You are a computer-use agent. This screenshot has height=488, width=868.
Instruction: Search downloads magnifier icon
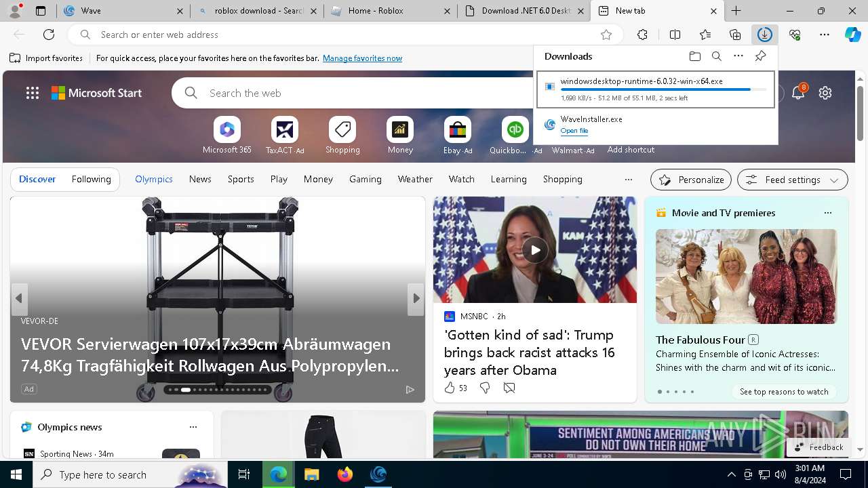tap(717, 56)
